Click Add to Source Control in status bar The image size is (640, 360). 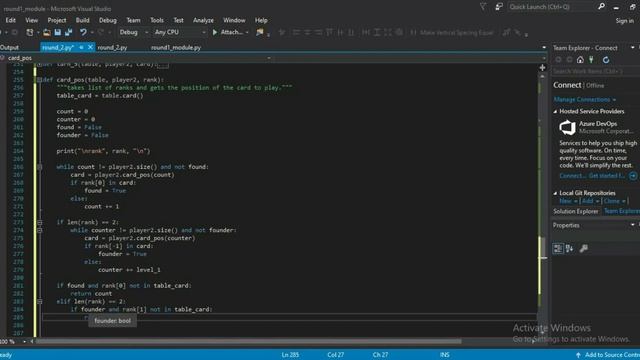[x=612, y=355]
